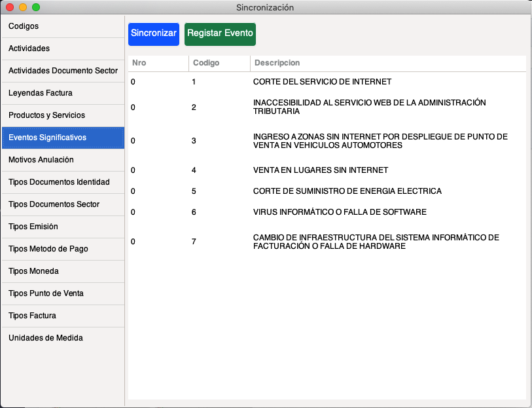
Task: Sort table by Nro column header
Action: coord(158,63)
